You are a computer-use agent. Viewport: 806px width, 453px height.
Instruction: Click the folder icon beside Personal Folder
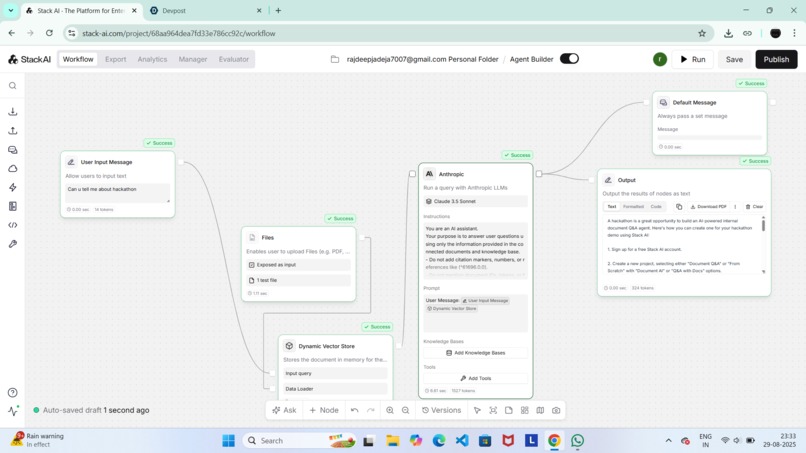tap(335, 59)
